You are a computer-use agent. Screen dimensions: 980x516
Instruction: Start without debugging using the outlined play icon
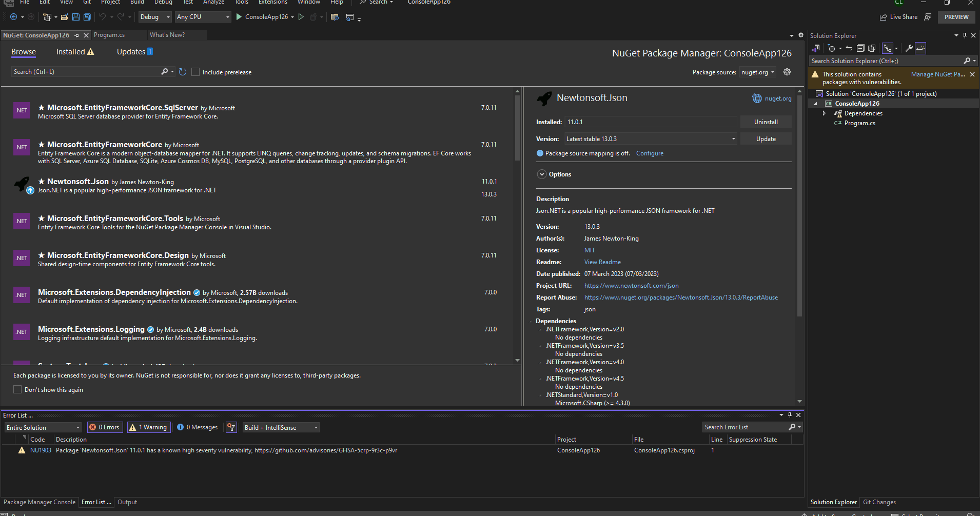(301, 17)
